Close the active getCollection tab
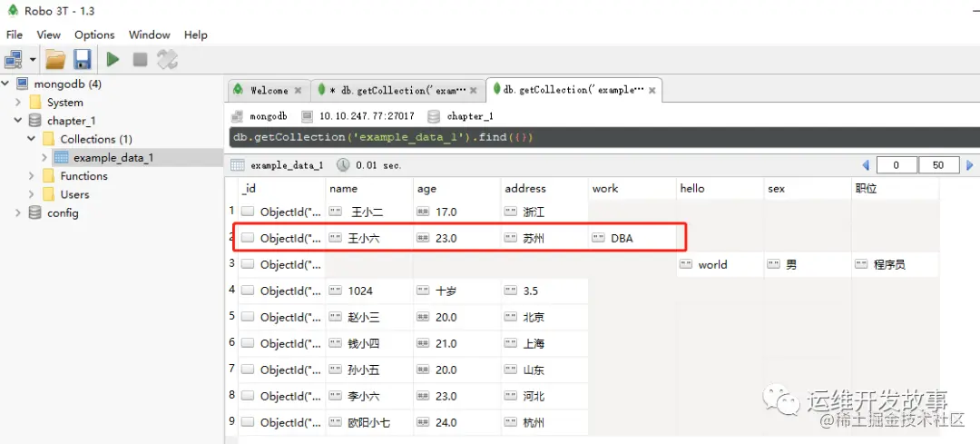The width and height of the screenshot is (980, 444). pyautogui.click(x=652, y=91)
